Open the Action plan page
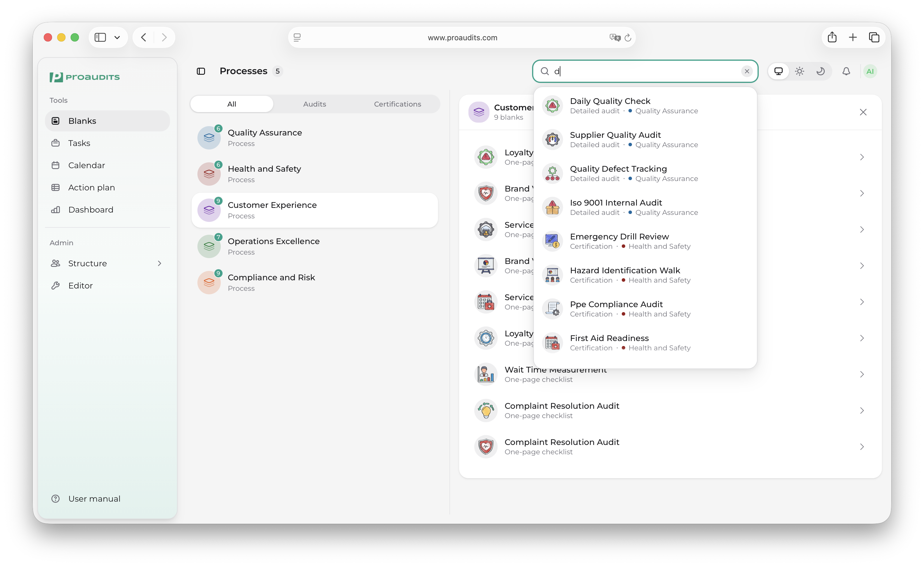The width and height of the screenshot is (924, 567). (107, 187)
